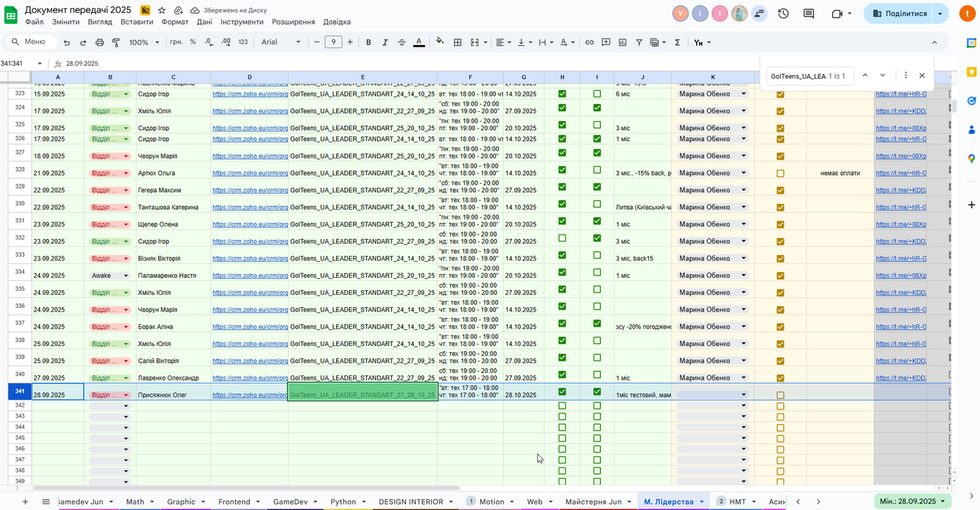Pick fill color with bucket icon
980x510 pixels.
440,42
